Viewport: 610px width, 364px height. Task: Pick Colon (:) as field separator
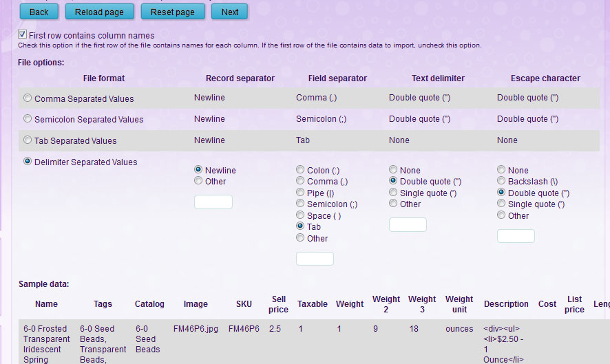[300, 170]
